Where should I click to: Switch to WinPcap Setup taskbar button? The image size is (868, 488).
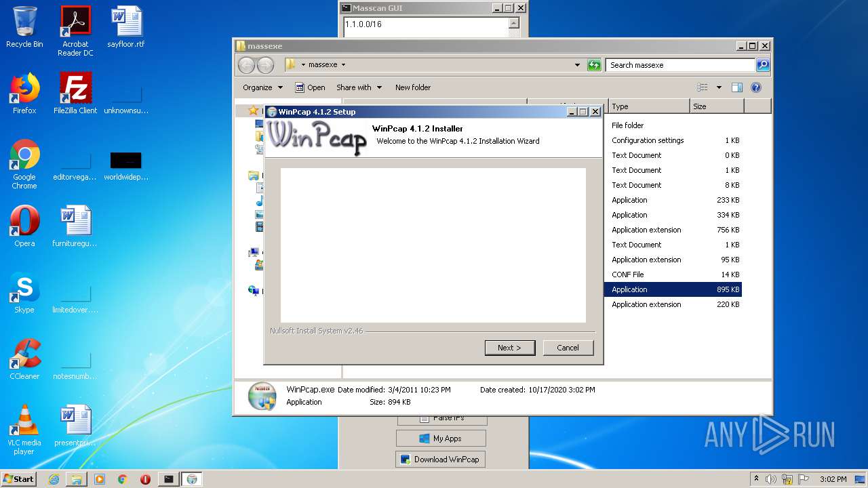pos(192,479)
